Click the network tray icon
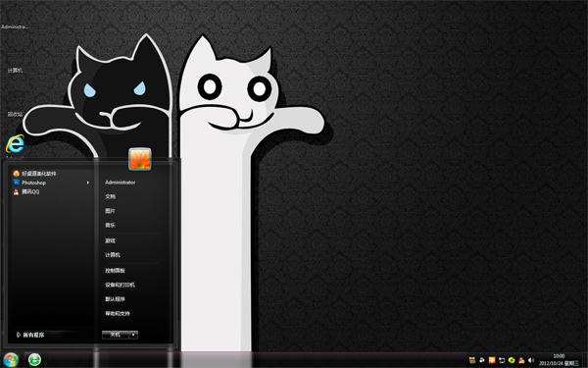 [x=482, y=360]
